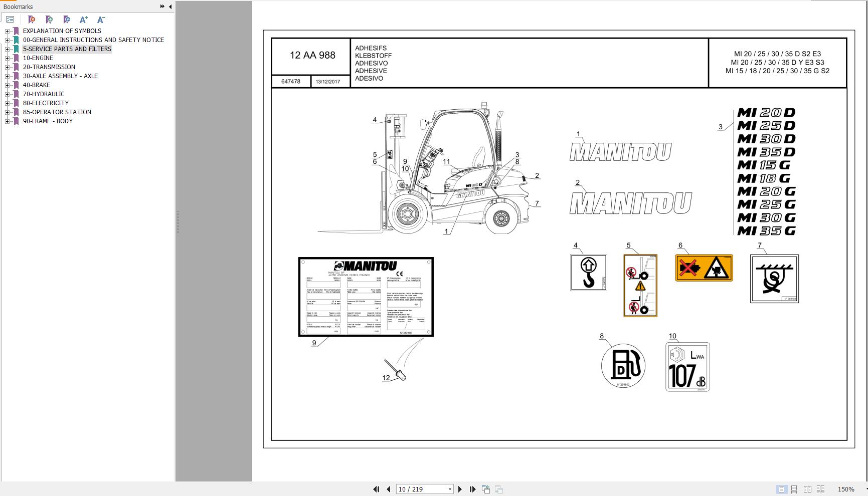
Task: Expand the 20-TRANSMISSION bookmark node
Action: (8, 67)
